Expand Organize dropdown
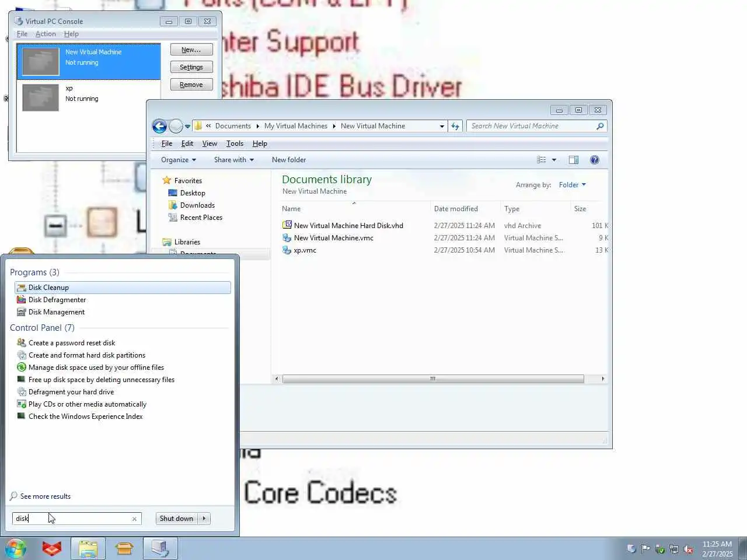 coord(179,160)
